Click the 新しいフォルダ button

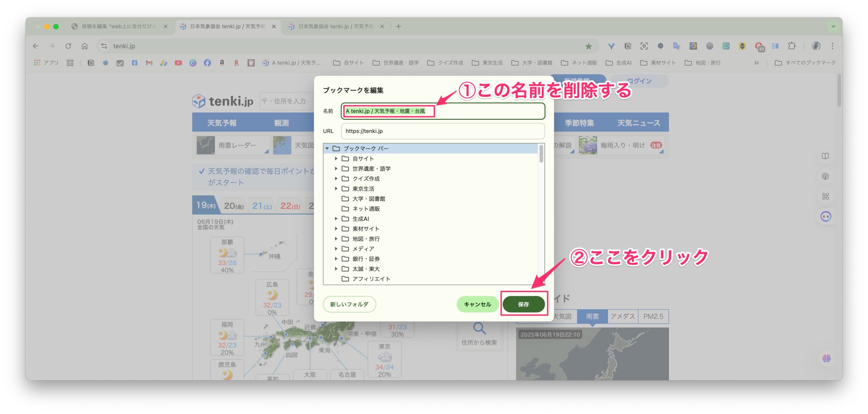(349, 304)
